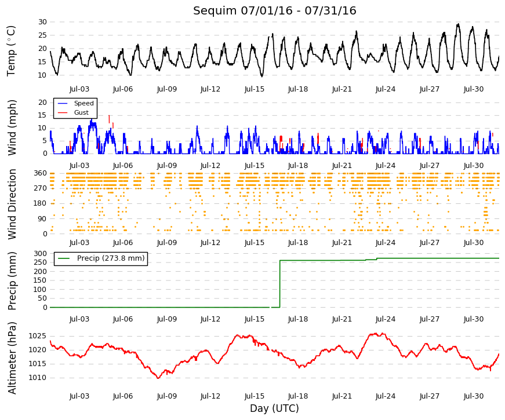Click Jul-30 tick under altimeter plot
The image size is (505, 420).
(x=474, y=396)
